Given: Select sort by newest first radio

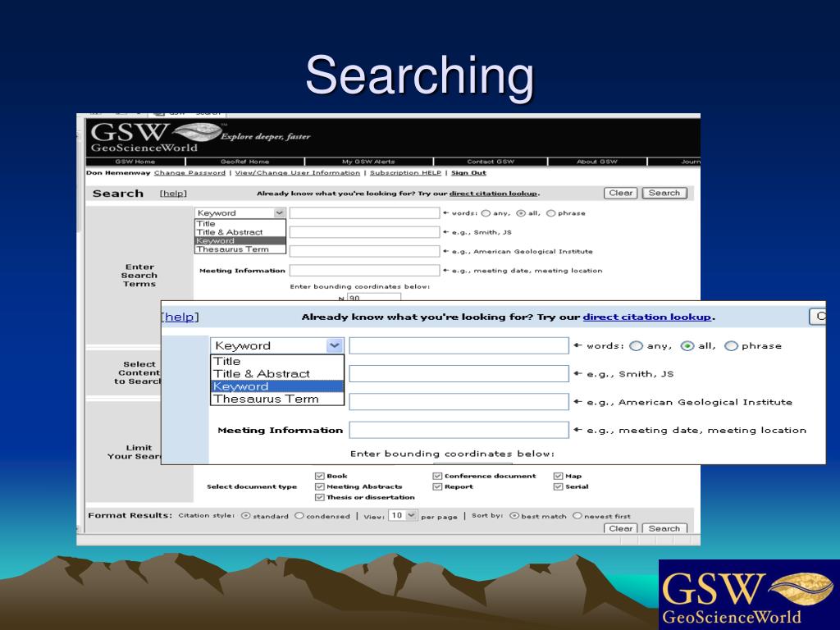Looking at the screenshot, I should pyautogui.click(x=577, y=515).
